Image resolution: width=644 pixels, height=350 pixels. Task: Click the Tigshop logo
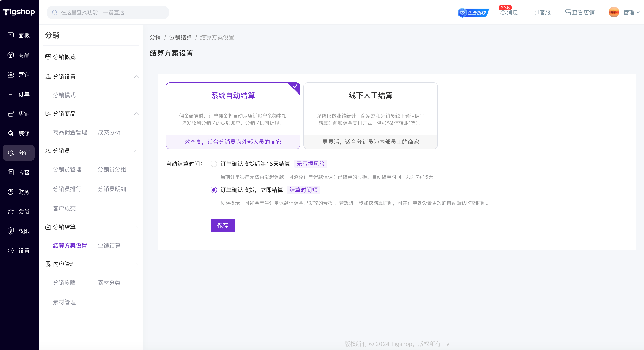click(19, 12)
